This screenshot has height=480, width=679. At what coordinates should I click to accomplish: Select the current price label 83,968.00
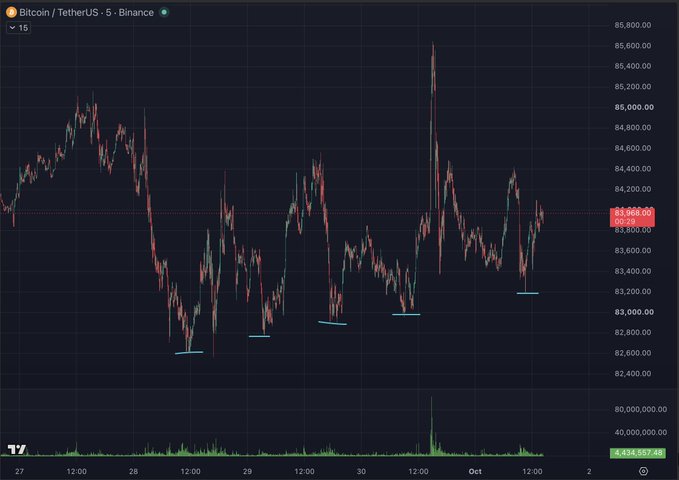(632, 217)
